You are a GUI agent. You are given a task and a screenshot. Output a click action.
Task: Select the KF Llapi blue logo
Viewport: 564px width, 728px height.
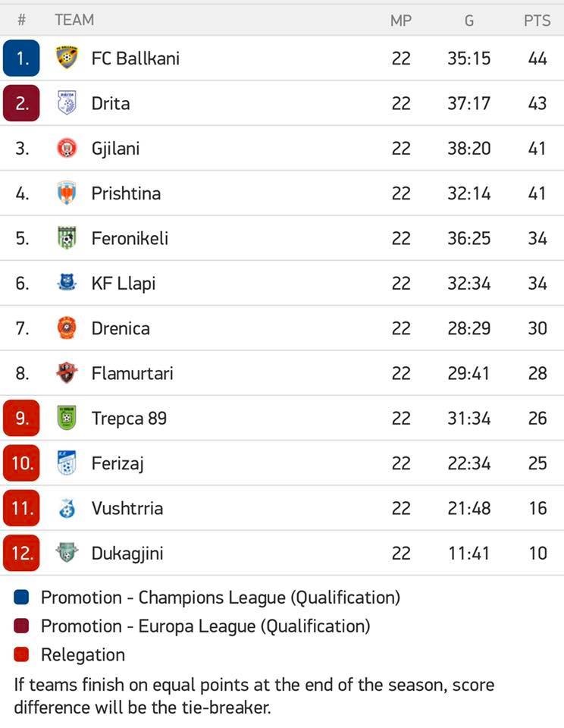click(x=67, y=283)
